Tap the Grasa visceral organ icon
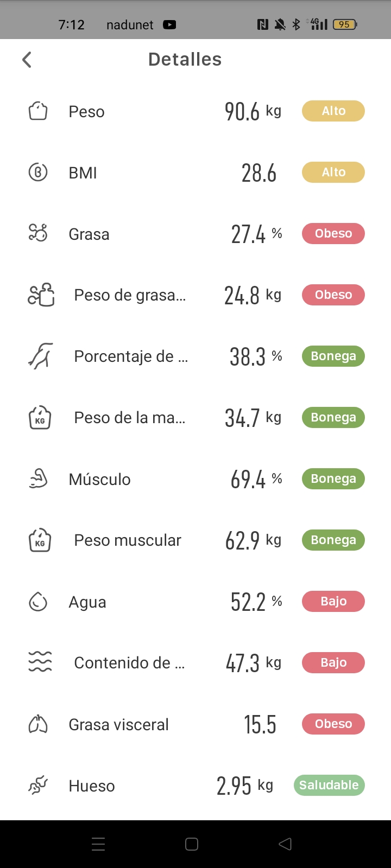 38,724
